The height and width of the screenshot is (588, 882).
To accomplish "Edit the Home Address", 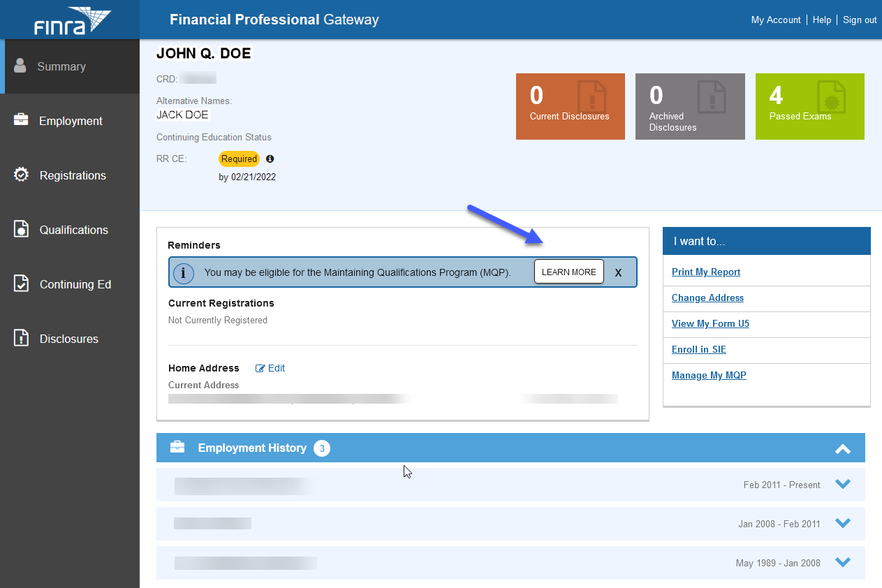I will point(270,368).
